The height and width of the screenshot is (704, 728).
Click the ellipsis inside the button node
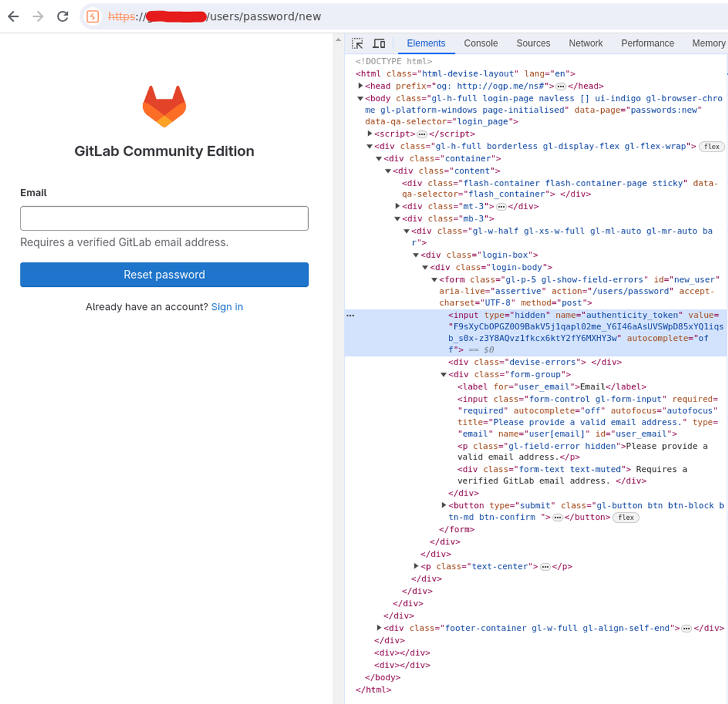click(x=558, y=517)
